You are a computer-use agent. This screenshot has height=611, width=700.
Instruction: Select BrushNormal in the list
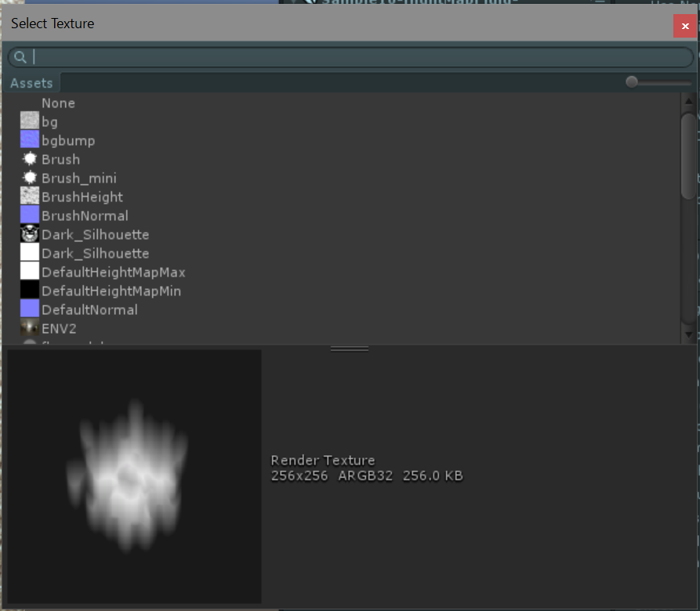(85, 215)
